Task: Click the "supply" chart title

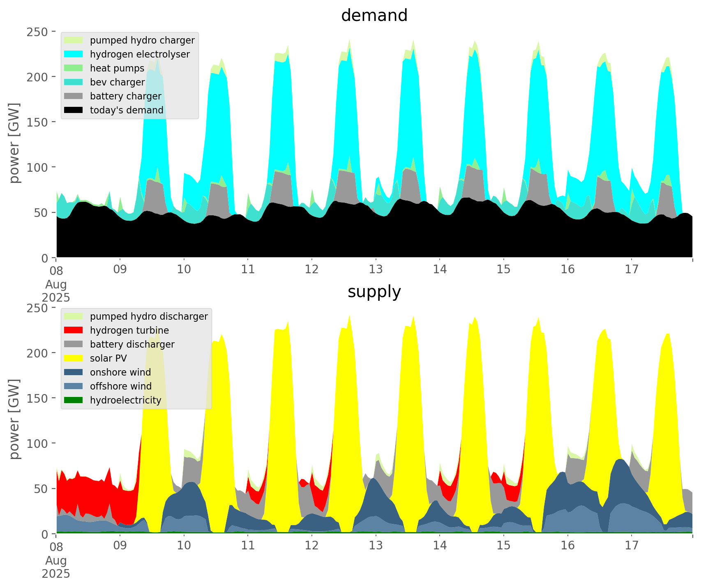Action: pyautogui.click(x=374, y=292)
